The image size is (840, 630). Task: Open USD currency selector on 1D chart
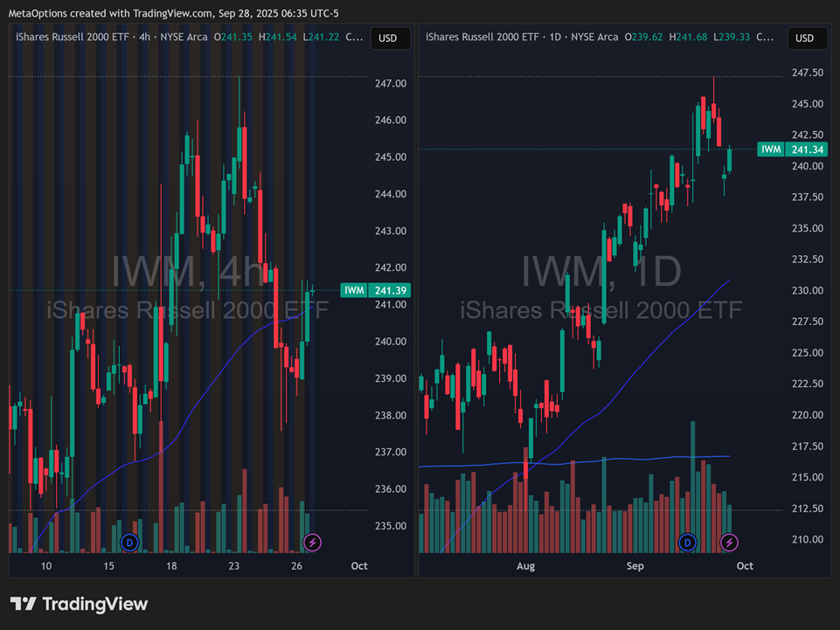[807, 38]
